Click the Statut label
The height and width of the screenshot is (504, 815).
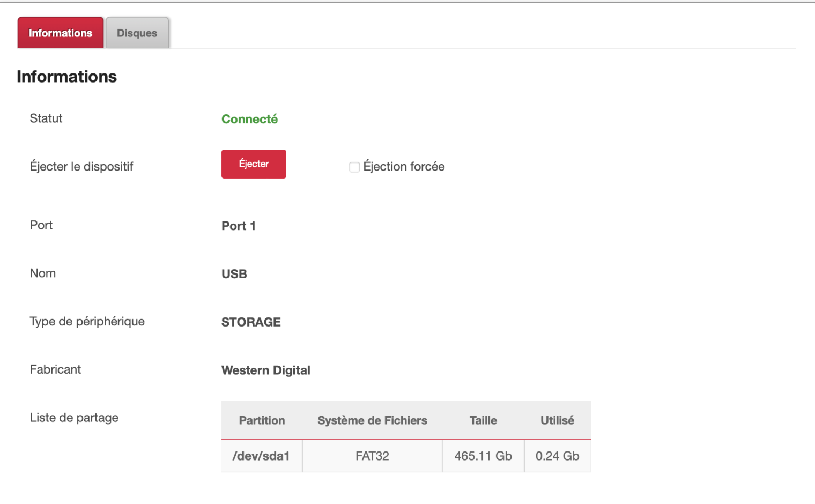coord(46,118)
